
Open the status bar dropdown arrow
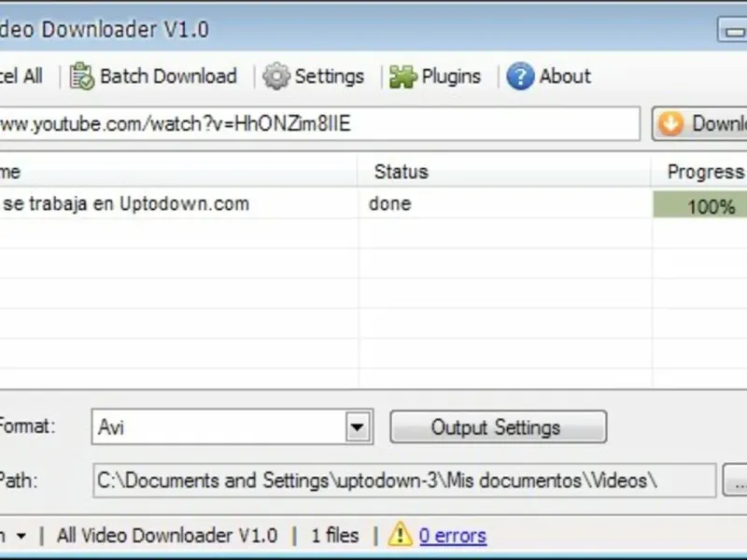coord(21,536)
